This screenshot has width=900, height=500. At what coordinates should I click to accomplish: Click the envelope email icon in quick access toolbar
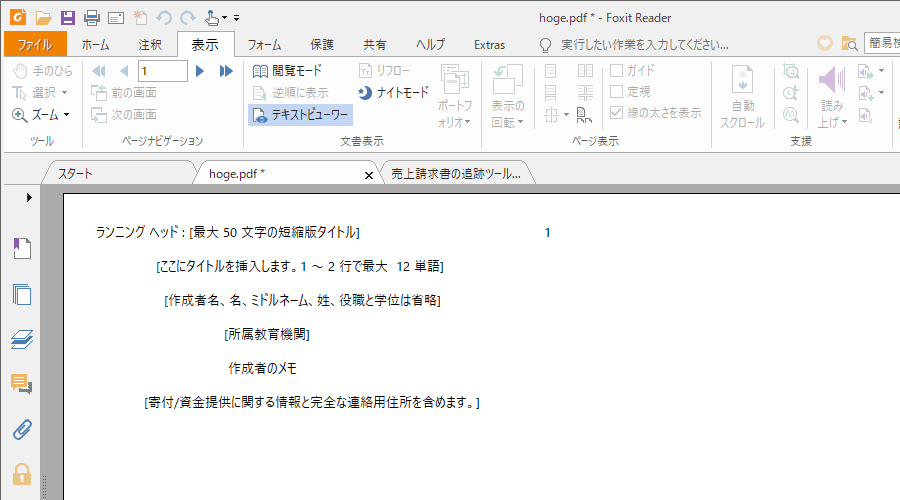point(116,18)
